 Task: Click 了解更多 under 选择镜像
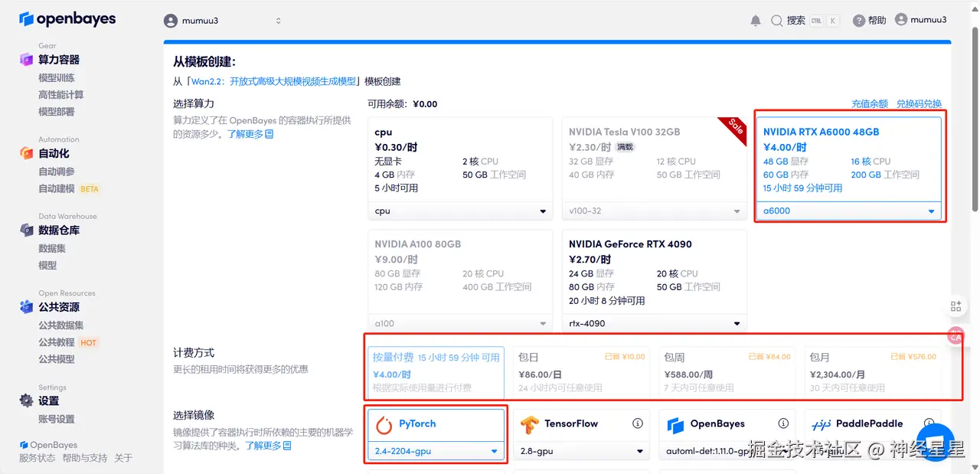point(268,446)
